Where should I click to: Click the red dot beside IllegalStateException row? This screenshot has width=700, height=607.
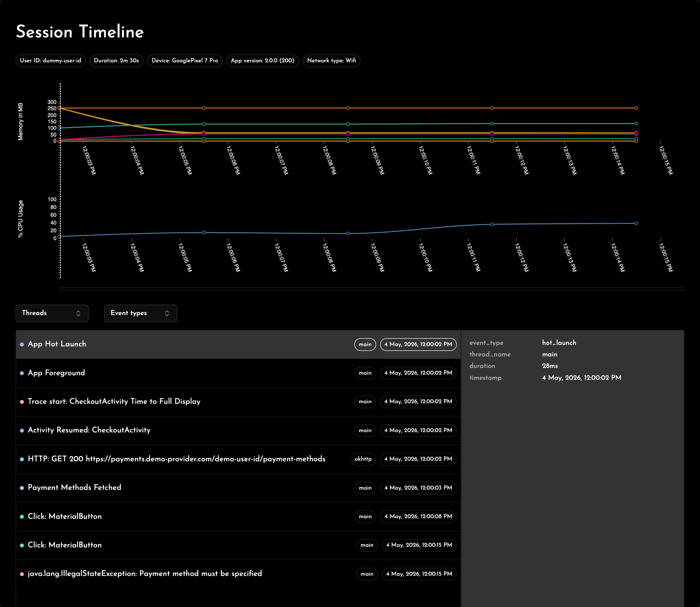pos(22,574)
